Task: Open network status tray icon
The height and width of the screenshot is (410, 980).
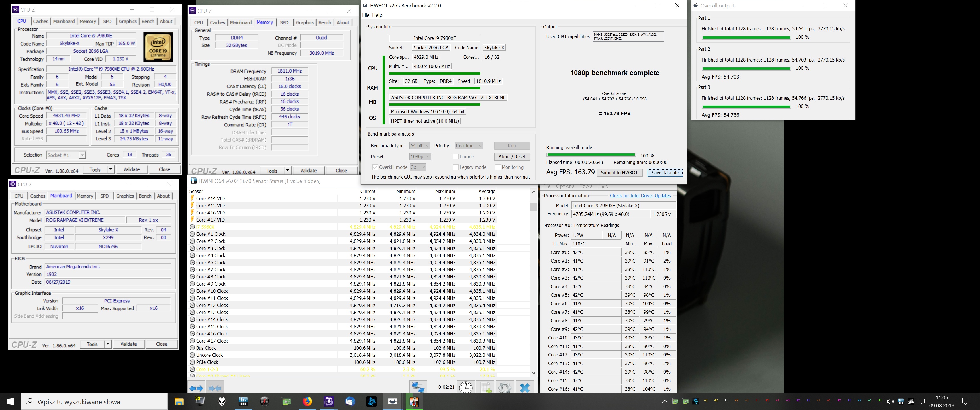Action: click(921, 402)
